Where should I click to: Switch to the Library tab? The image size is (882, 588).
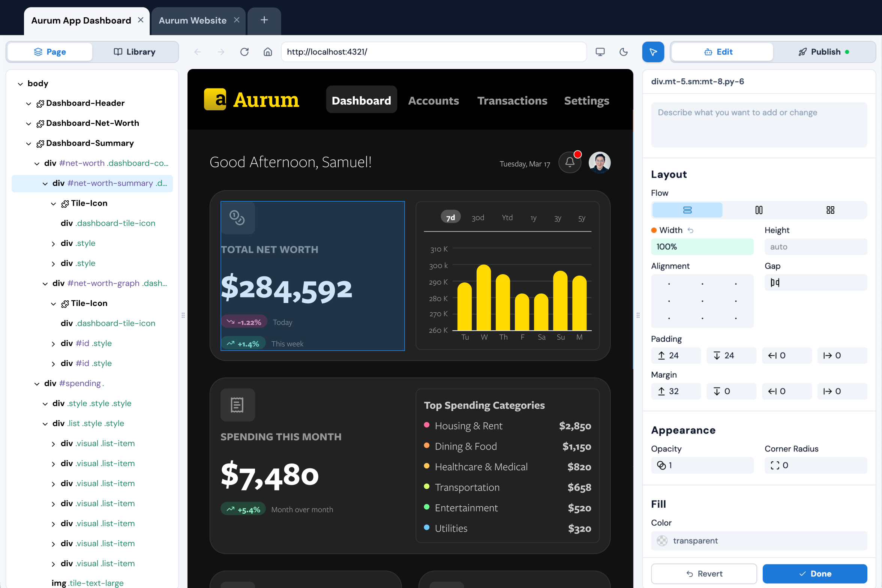[x=135, y=52]
